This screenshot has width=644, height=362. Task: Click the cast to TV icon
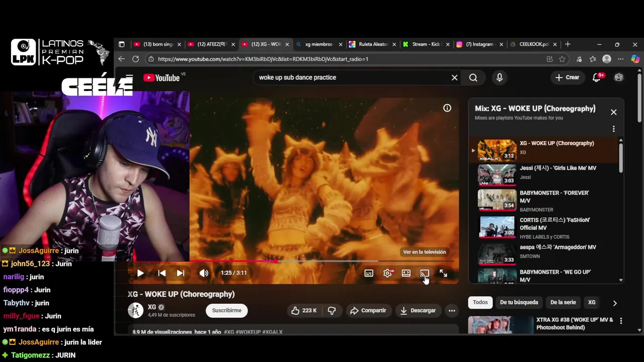(x=425, y=273)
